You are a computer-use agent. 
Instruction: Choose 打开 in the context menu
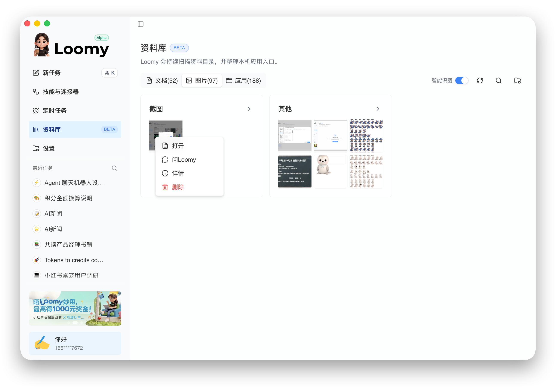click(189, 146)
